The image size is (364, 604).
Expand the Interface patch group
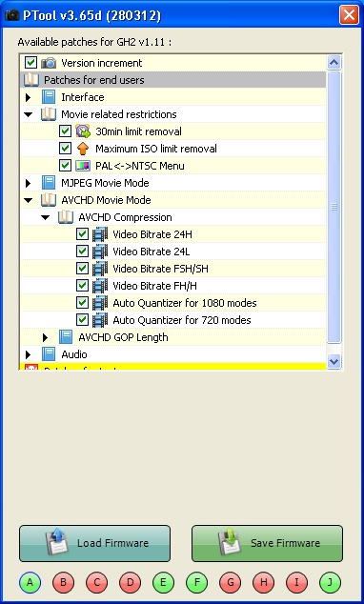click(x=28, y=97)
